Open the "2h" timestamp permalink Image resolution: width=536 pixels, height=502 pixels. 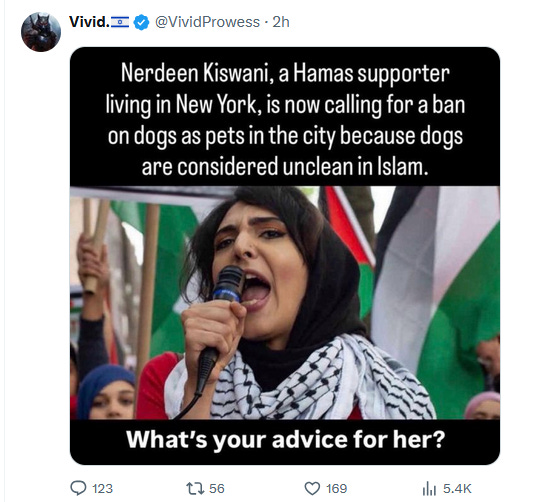[x=281, y=22]
